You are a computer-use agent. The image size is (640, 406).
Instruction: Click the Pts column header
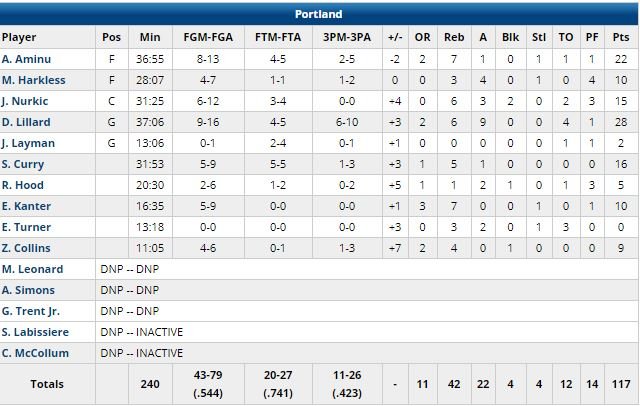tap(621, 37)
